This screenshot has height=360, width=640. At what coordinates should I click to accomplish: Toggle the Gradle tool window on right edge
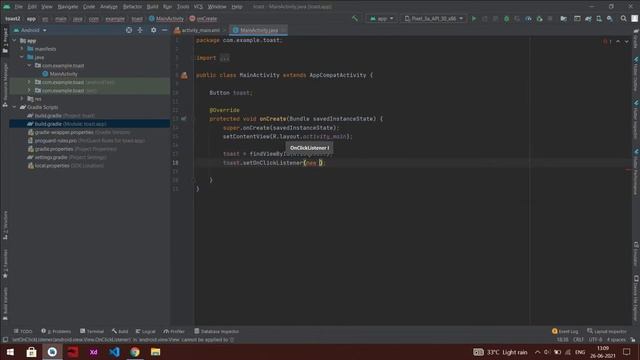636,39
